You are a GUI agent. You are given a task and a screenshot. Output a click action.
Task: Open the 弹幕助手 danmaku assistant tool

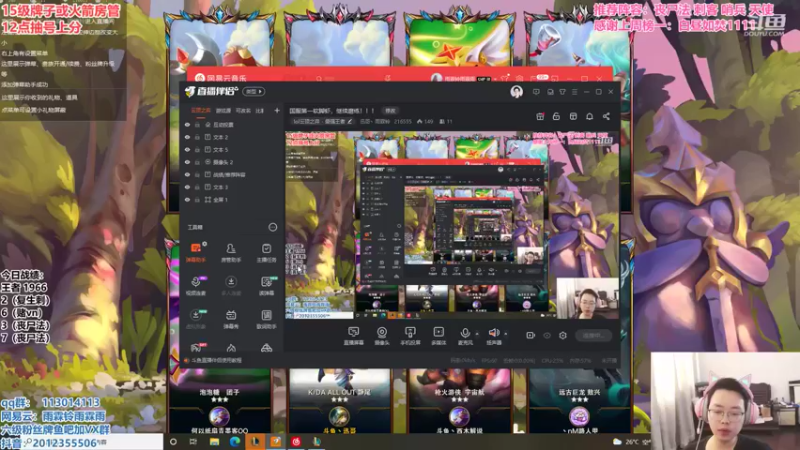(x=195, y=253)
